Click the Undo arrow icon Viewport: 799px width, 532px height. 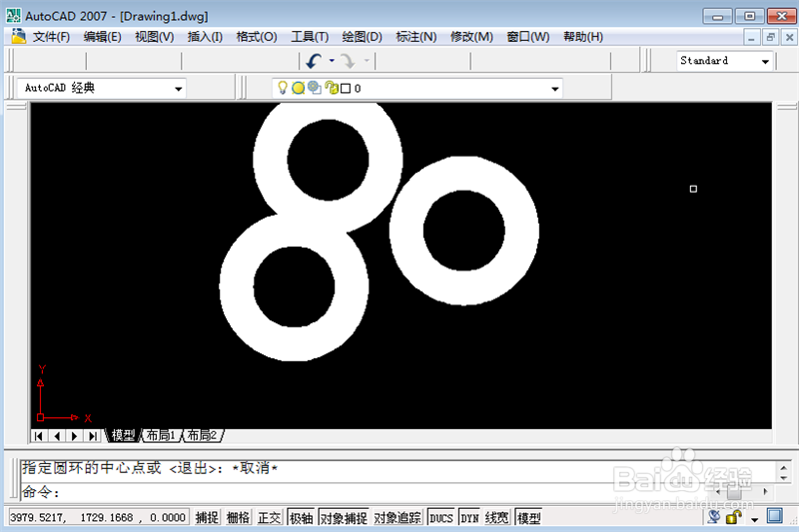click(x=314, y=61)
